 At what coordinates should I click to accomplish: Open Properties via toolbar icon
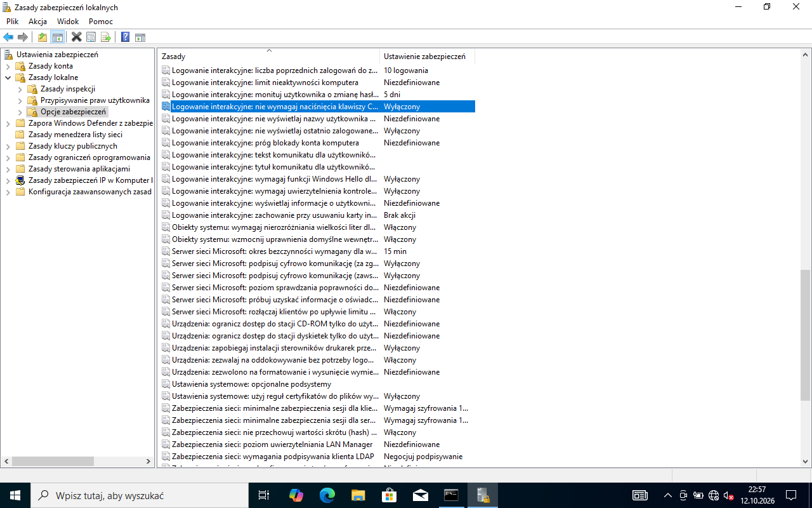point(91,37)
